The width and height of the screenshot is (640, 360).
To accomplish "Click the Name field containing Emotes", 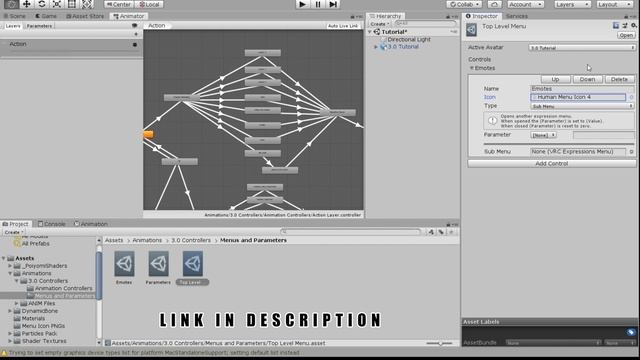I will tap(582, 89).
